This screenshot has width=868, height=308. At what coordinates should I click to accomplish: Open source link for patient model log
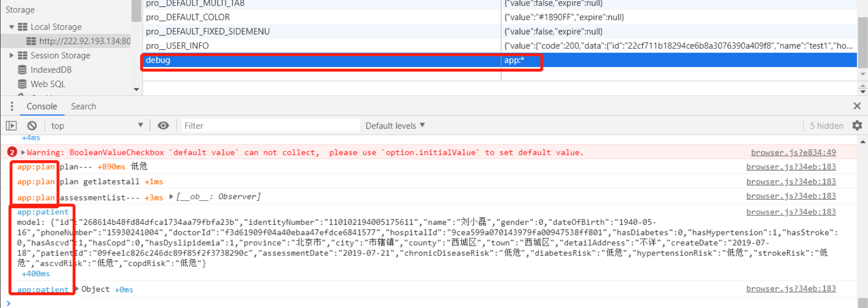[791, 212]
